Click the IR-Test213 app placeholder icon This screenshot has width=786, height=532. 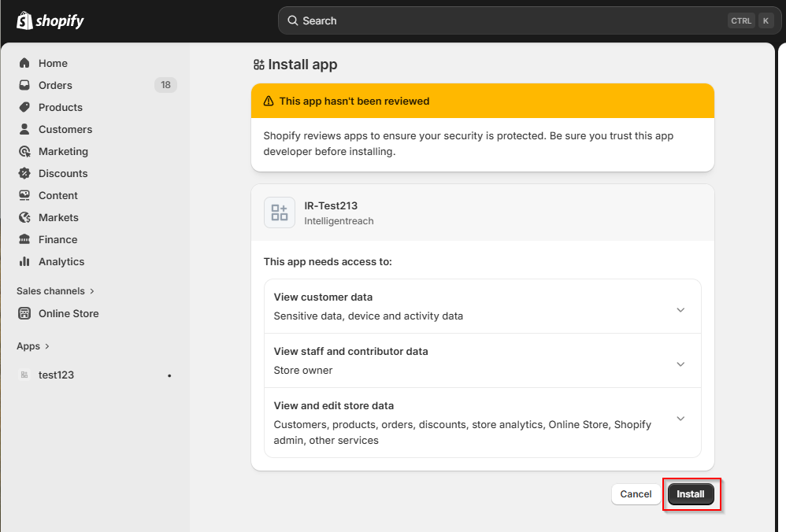[x=280, y=212]
